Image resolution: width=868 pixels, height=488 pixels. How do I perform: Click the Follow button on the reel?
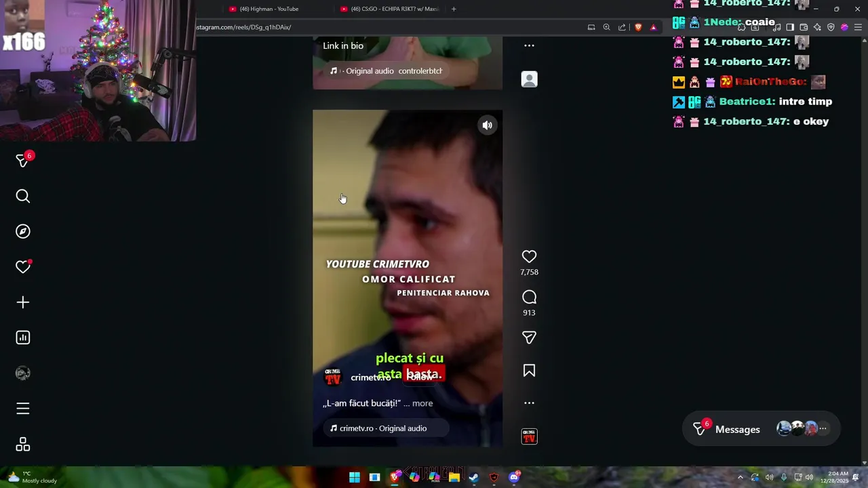[x=420, y=378]
